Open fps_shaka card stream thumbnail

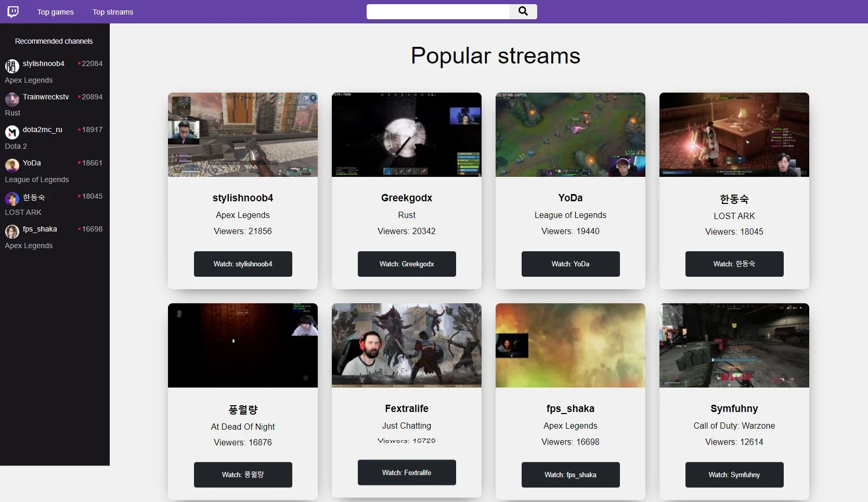pyautogui.click(x=571, y=345)
